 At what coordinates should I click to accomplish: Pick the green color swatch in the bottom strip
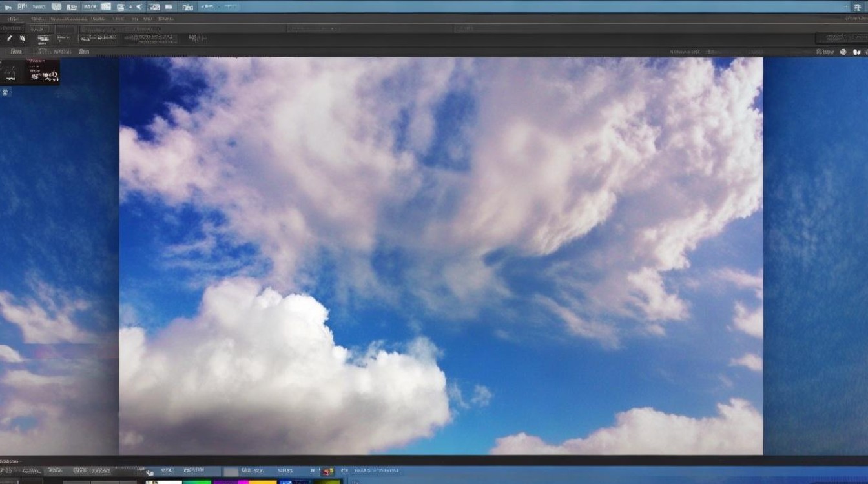coord(196,481)
